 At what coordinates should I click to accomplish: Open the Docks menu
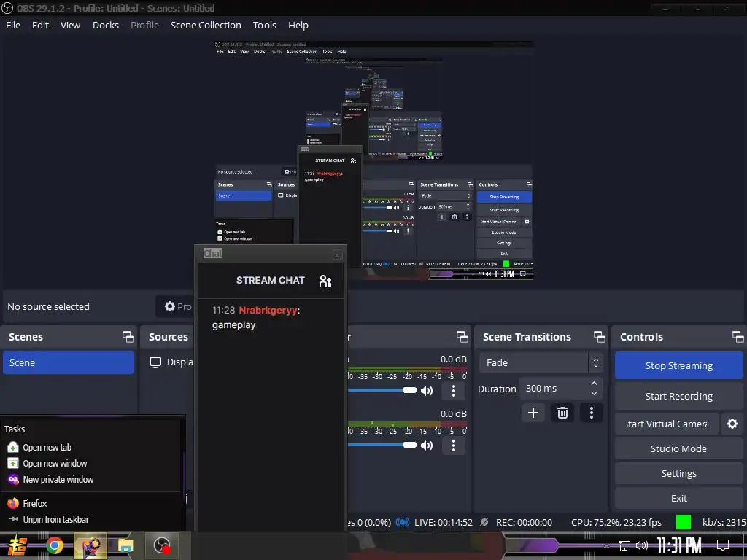(x=106, y=26)
